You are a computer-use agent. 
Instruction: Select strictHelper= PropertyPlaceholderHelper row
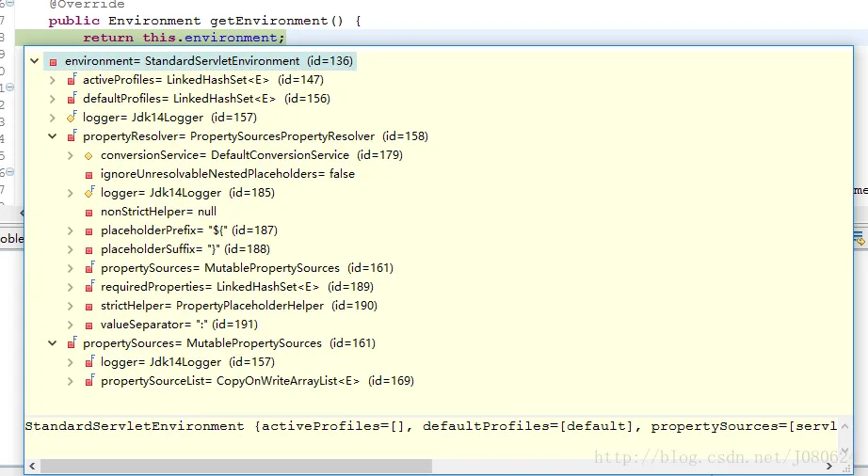(x=238, y=305)
